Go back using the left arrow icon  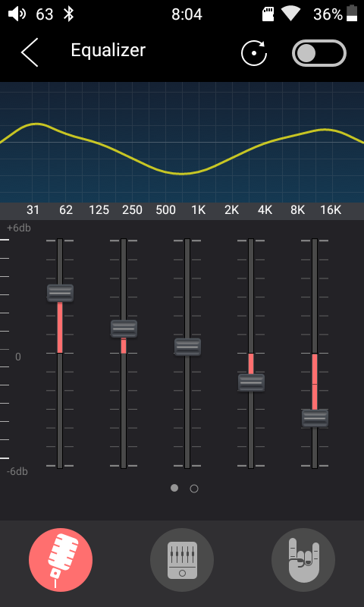click(30, 52)
